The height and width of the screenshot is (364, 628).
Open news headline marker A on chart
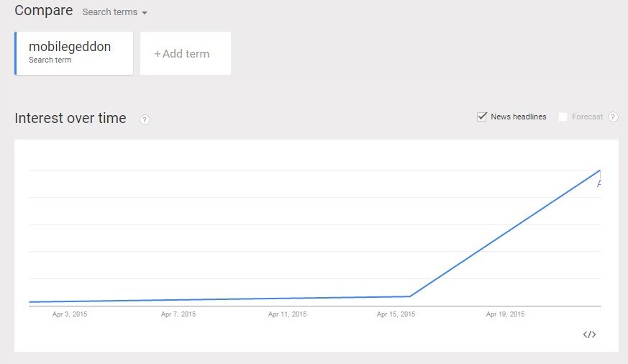599,183
